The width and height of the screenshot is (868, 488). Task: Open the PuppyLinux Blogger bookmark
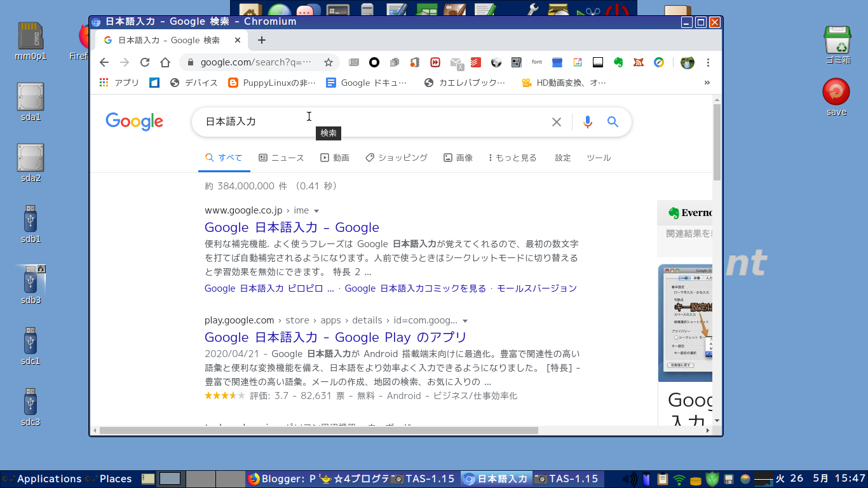pyautogui.click(x=271, y=83)
